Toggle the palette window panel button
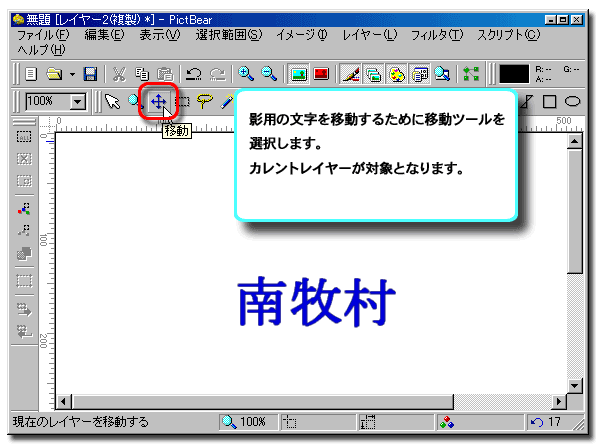Image resolution: width=596 pixels, height=444 pixels. pyautogui.click(x=397, y=74)
